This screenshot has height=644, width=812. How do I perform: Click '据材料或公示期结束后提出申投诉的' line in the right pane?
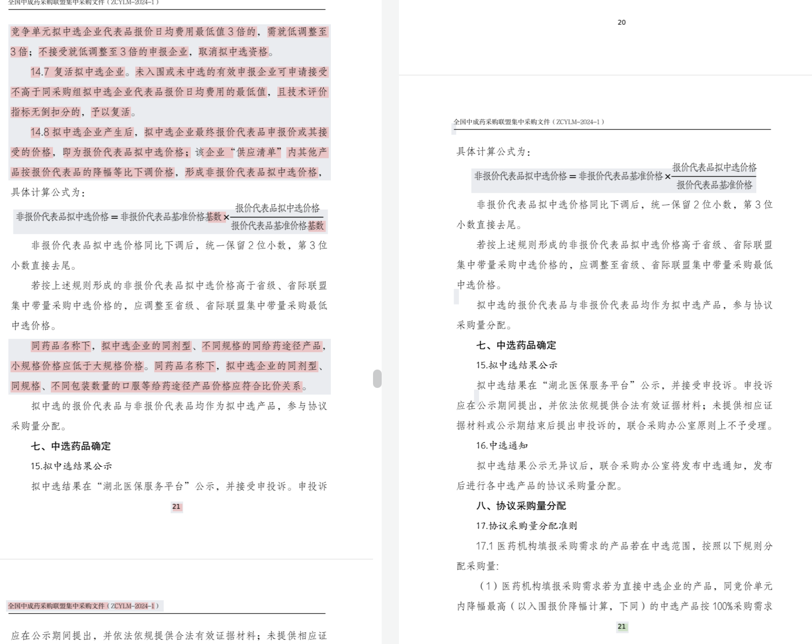(x=615, y=426)
